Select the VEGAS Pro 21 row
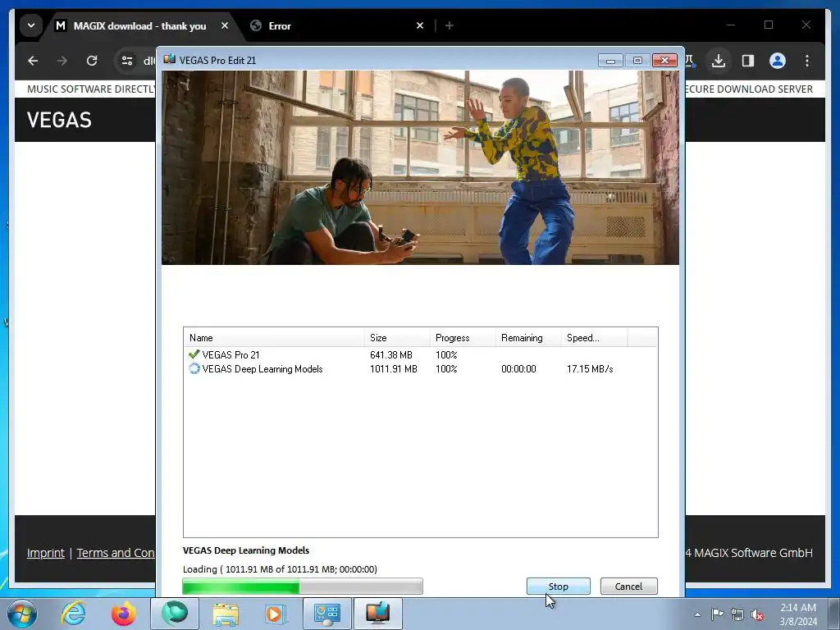840x630 pixels. click(421, 354)
